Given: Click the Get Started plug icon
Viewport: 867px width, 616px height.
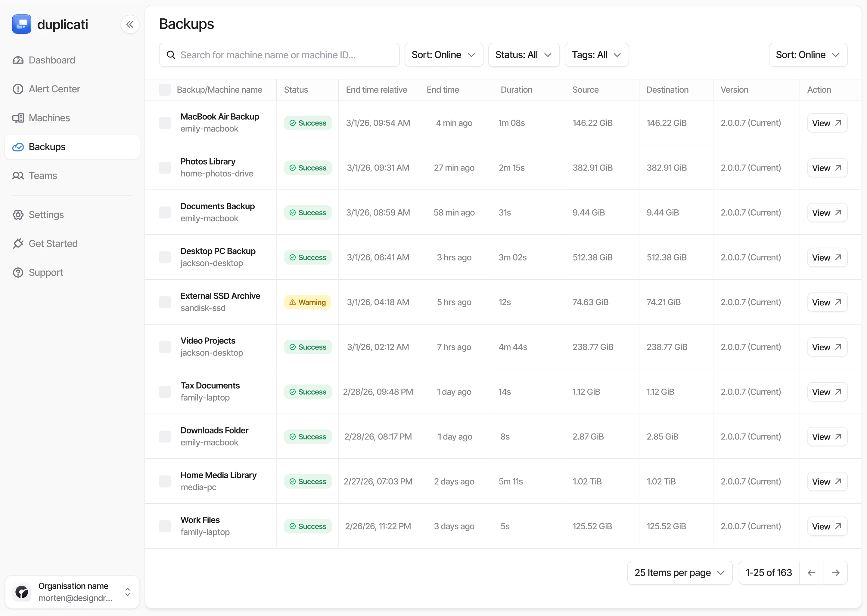Looking at the screenshot, I should [x=18, y=244].
